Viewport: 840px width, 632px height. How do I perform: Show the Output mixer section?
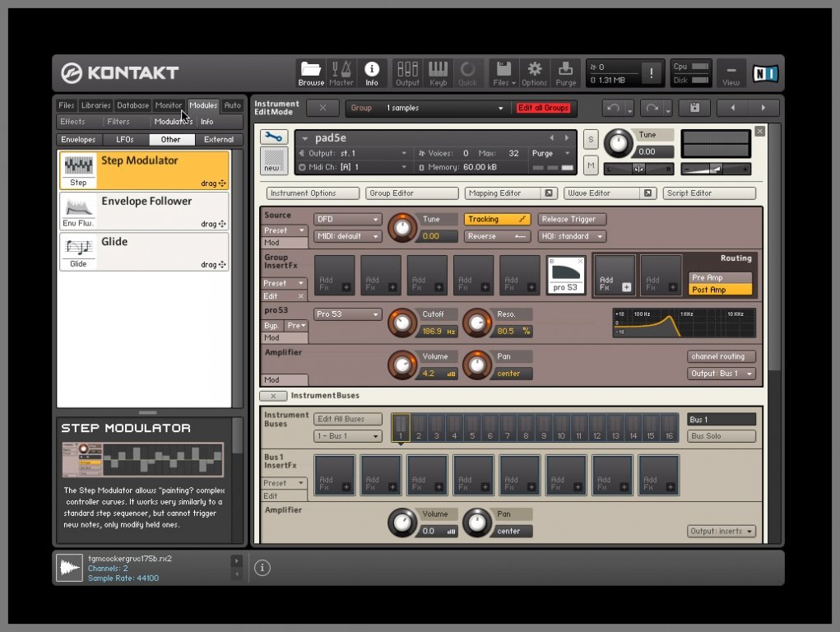click(x=407, y=73)
